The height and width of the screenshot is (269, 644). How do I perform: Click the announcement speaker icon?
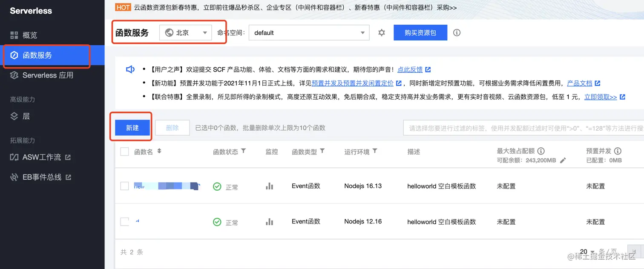coord(130,69)
